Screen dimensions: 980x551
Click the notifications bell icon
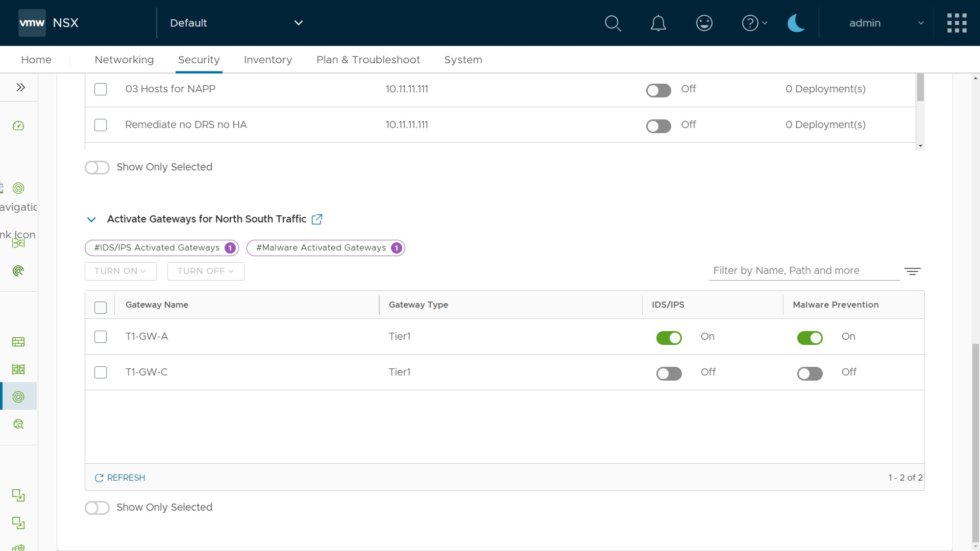click(658, 23)
